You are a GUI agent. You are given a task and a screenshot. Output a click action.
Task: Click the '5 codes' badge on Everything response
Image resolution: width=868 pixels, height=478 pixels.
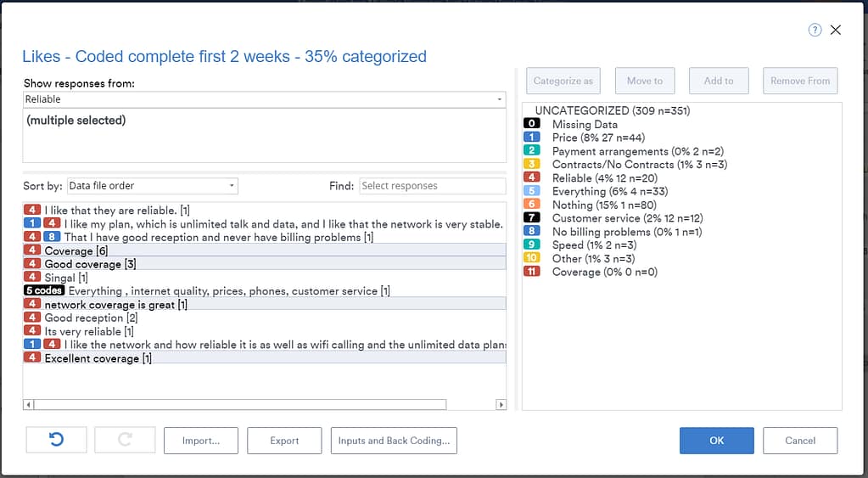pyautogui.click(x=44, y=291)
